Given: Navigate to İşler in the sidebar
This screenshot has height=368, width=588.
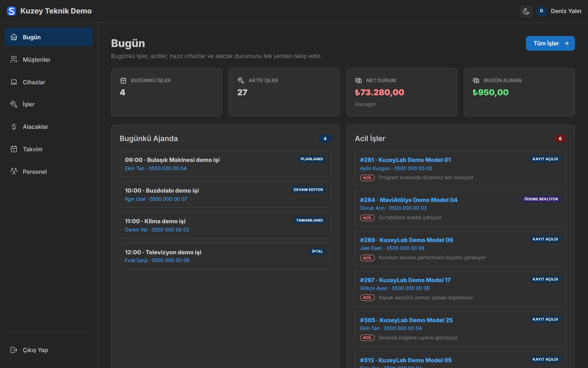Looking at the screenshot, I should 49,104.
